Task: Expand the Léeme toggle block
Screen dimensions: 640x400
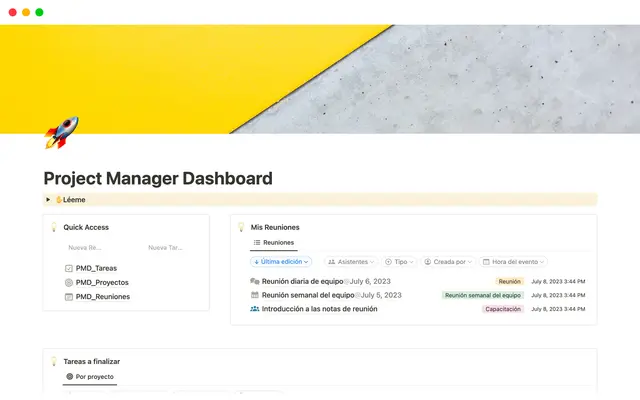Action: tap(48, 200)
